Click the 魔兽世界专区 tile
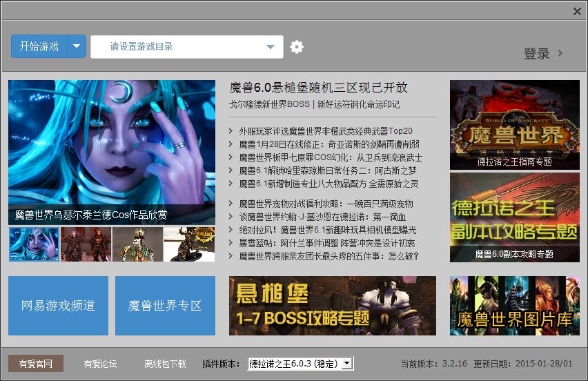 tap(165, 306)
